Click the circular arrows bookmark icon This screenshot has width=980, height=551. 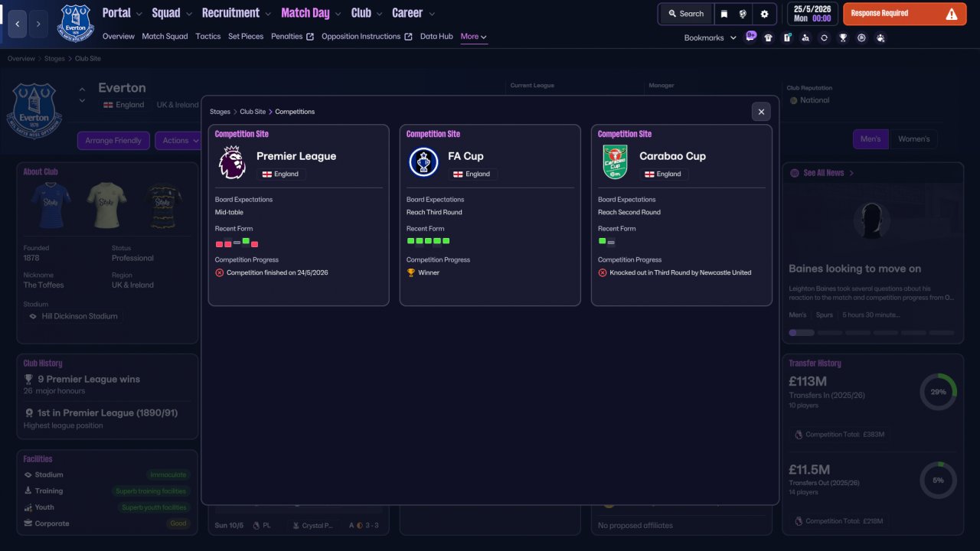click(x=824, y=37)
